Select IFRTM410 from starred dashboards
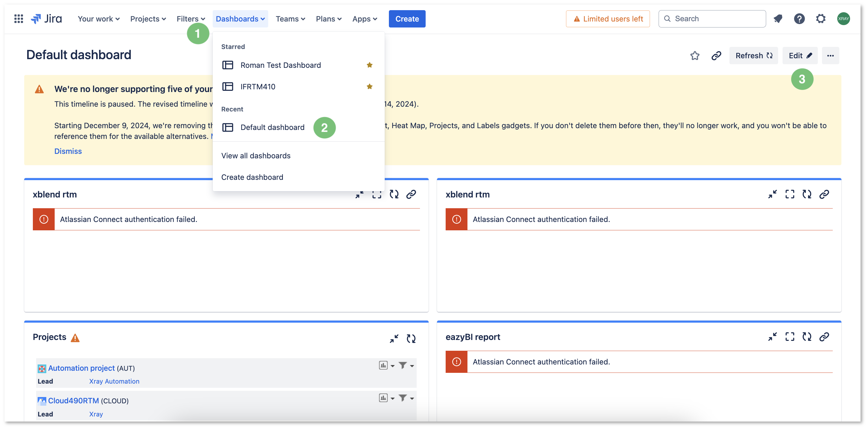Image resolution: width=868 pixels, height=429 pixels. click(x=298, y=87)
